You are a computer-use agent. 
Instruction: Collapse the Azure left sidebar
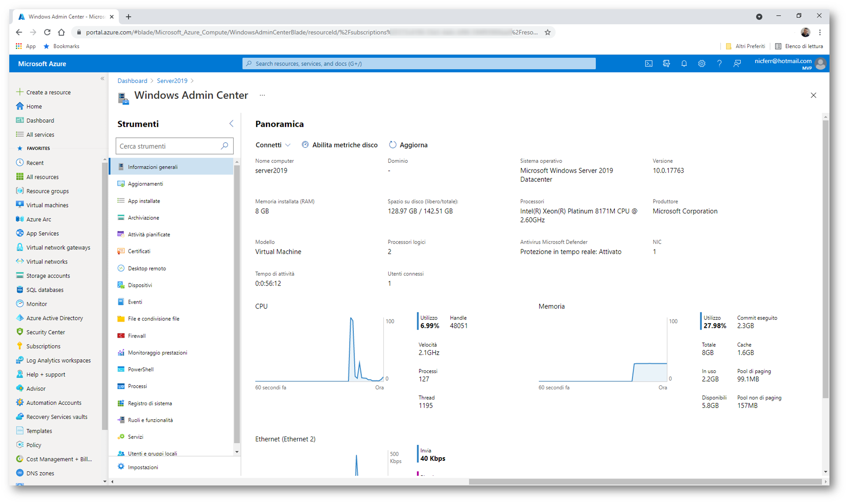coord(102,79)
